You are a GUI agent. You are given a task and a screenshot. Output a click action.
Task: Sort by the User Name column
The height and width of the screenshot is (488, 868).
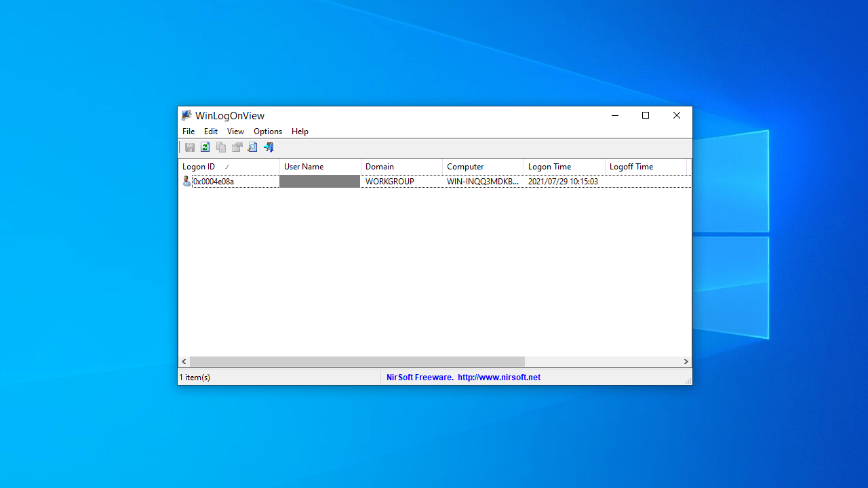320,167
